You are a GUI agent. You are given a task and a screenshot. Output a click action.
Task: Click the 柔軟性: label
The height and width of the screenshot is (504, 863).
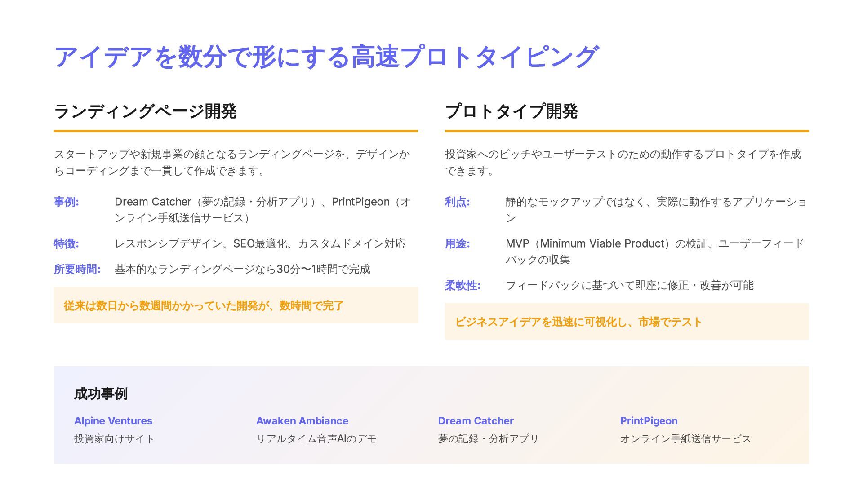pyautogui.click(x=463, y=286)
